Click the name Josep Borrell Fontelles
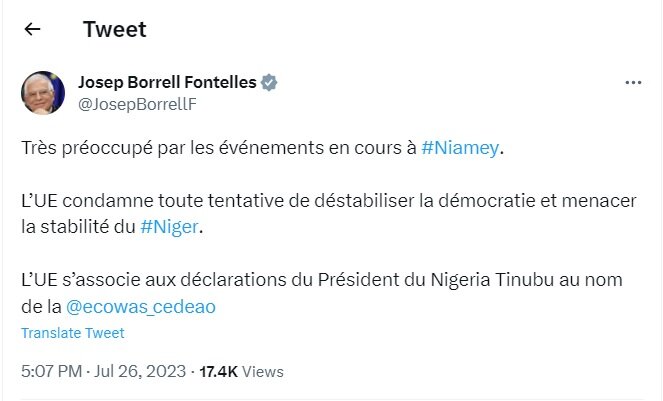Screen dimensions: 663x401 tap(166, 82)
